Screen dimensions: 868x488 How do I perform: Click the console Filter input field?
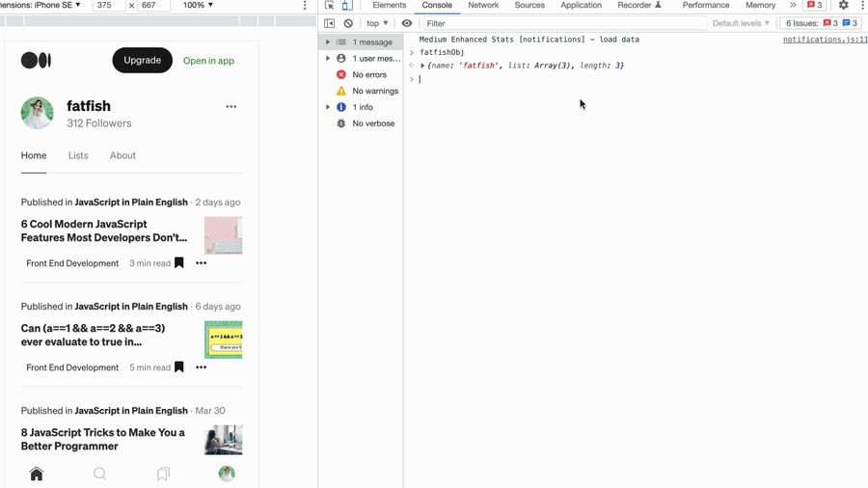point(559,23)
